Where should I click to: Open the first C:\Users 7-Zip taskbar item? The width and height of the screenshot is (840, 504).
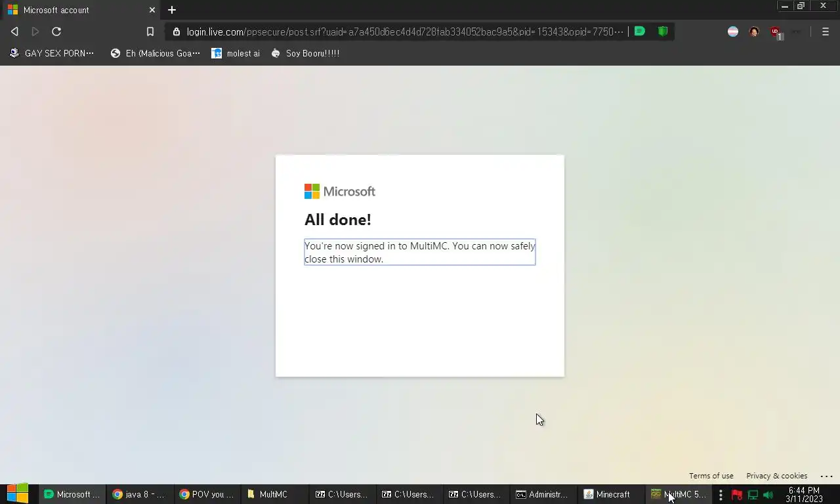coord(342,494)
